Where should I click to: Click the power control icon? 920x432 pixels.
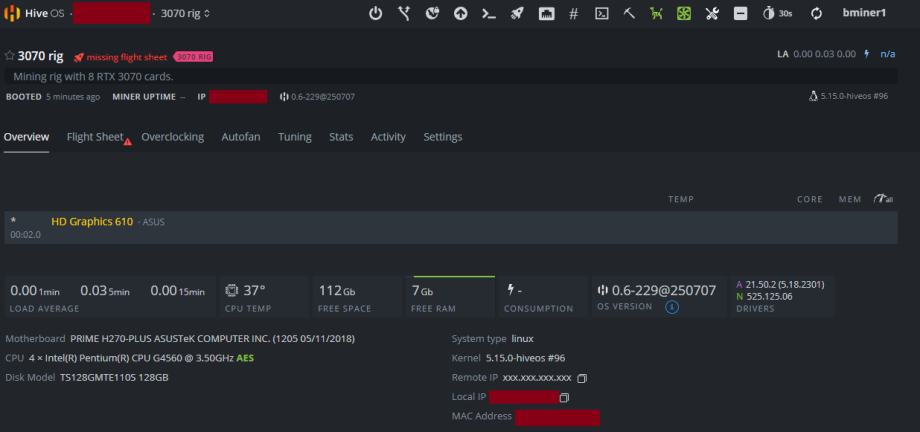376,14
